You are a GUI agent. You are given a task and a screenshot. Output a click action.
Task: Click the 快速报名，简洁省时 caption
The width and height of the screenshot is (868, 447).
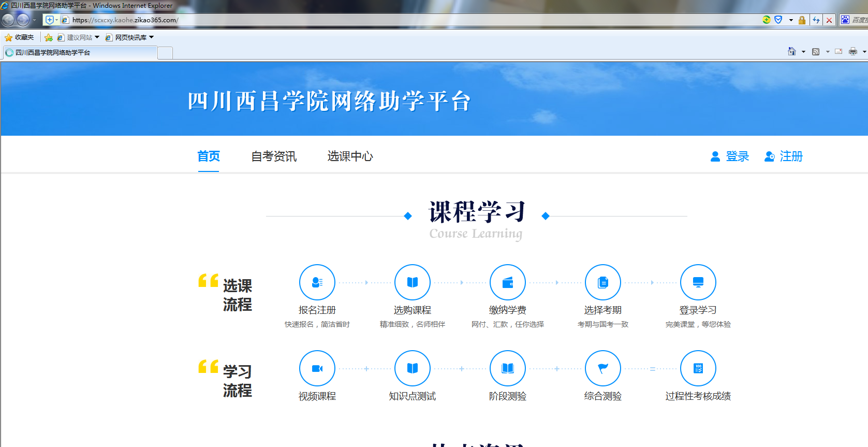click(317, 324)
